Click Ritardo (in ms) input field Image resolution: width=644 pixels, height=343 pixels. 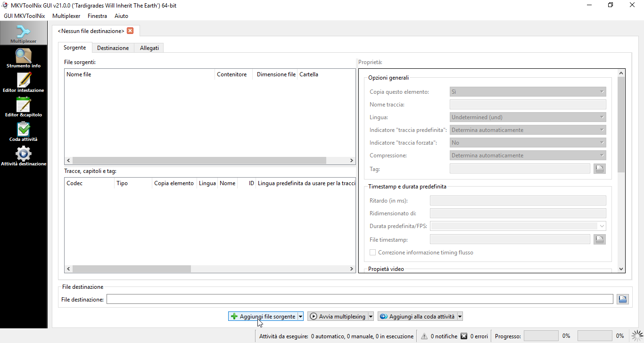(518, 201)
